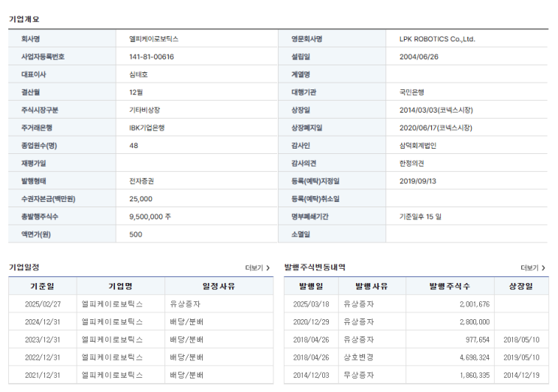This screenshot has height=392, width=558.
Task: Select the 2025/03/18 유상증자 issuance row
Action: (x=416, y=304)
